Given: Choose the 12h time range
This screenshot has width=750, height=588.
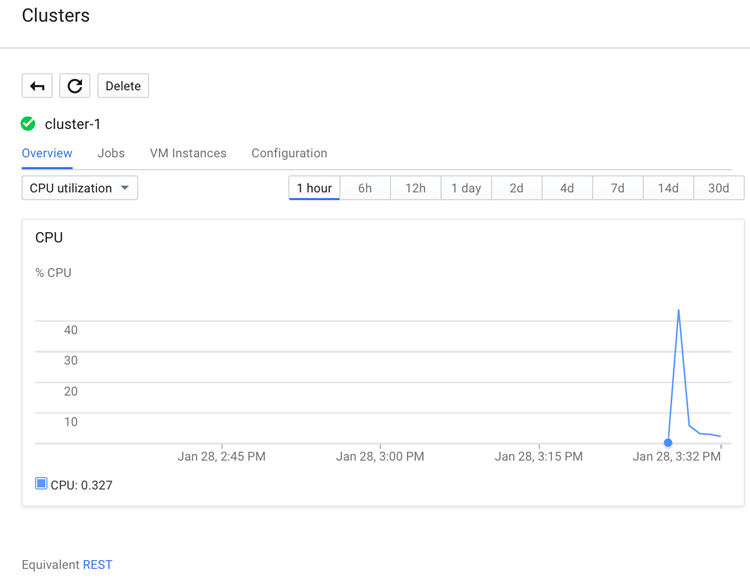Looking at the screenshot, I should click(416, 188).
